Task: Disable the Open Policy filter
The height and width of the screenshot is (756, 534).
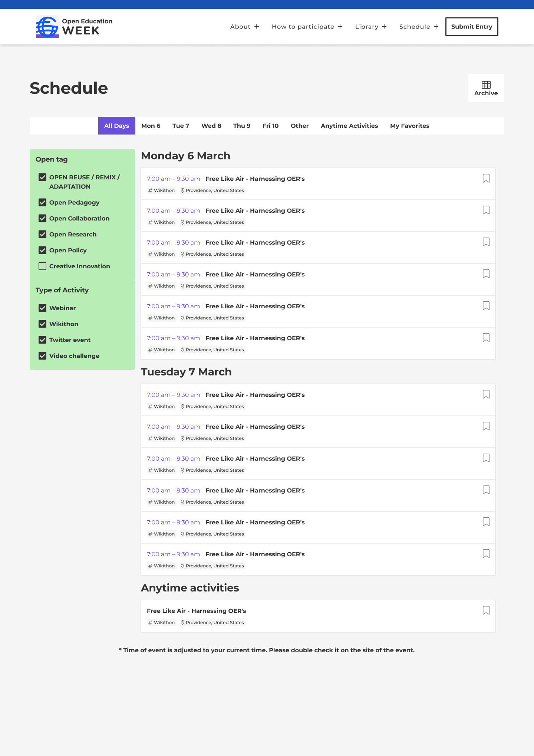Action: point(43,250)
